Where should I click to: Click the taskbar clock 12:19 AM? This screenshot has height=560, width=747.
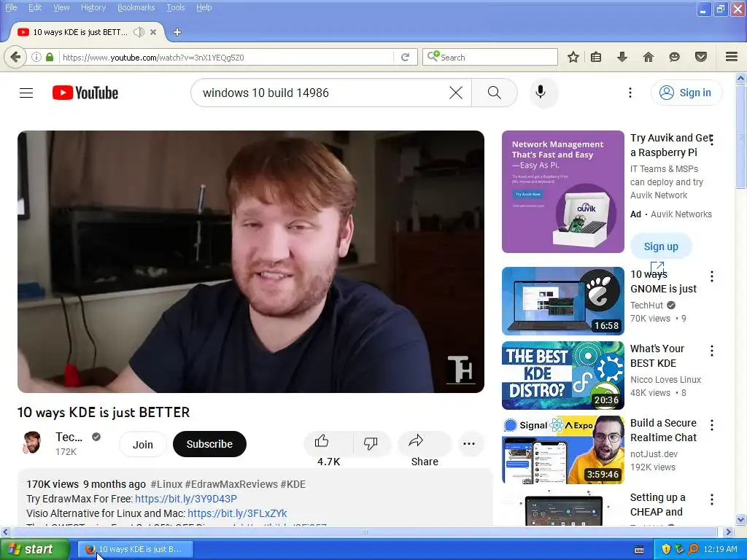(720, 549)
